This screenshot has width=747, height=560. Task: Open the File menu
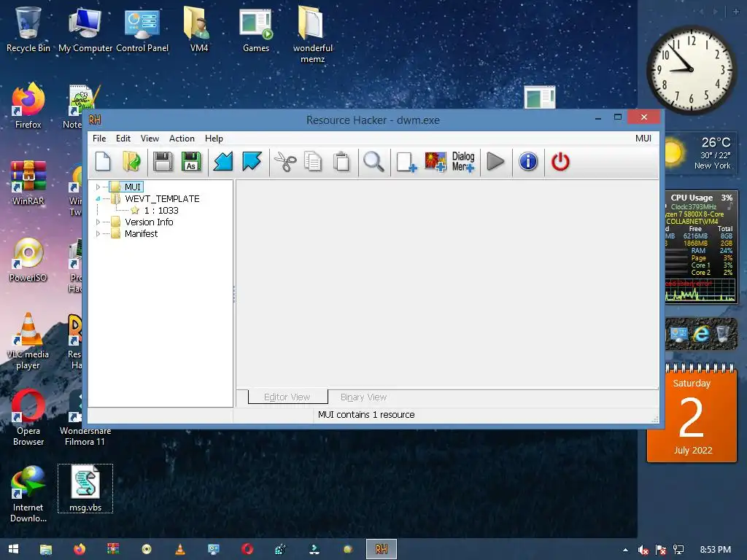click(x=99, y=139)
